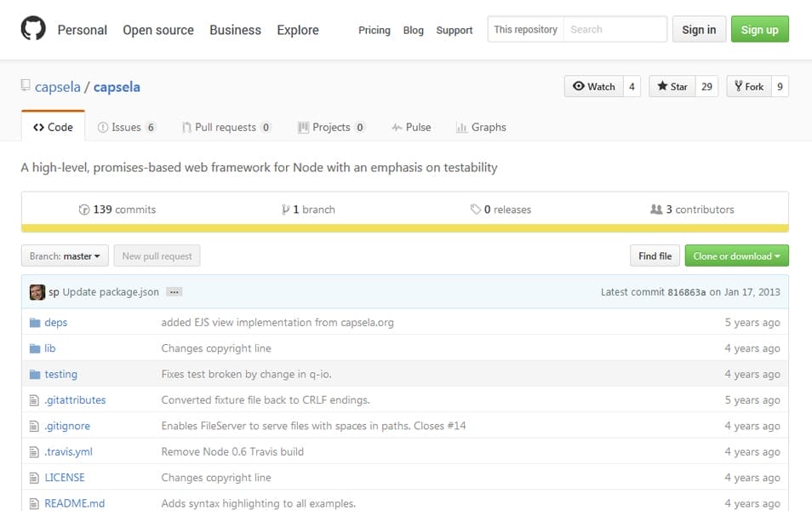Click the releases tag icon
This screenshot has width=812, height=511.
click(475, 210)
